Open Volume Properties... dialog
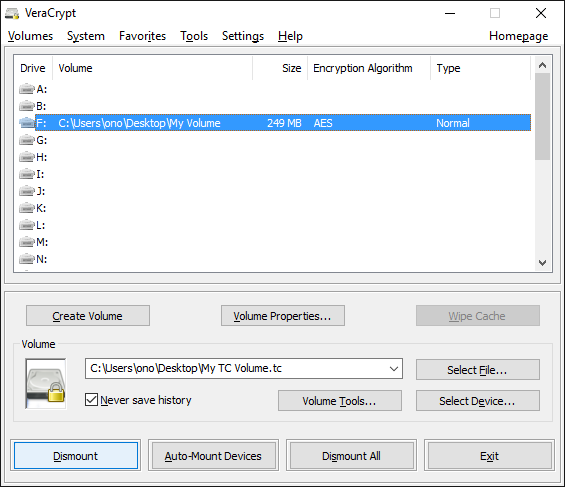 (x=283, y=316)
